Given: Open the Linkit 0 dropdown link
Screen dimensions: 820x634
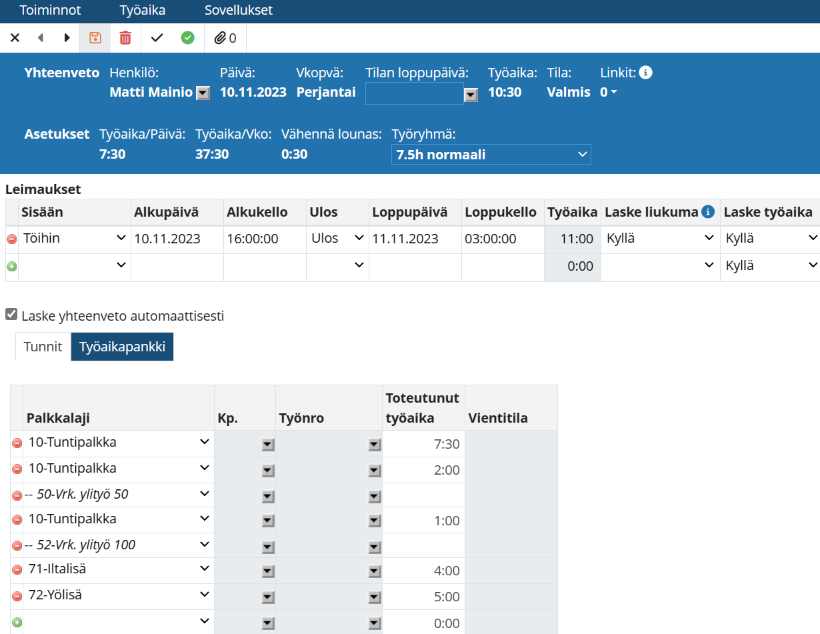Looking at the screenshot, I should click(x=608, y=93).
